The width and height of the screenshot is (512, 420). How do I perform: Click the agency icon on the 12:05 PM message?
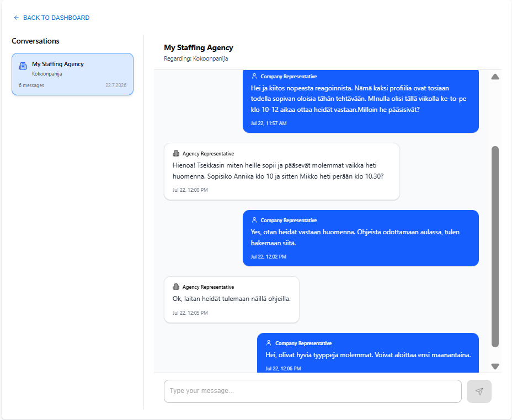tap(176, 287)
